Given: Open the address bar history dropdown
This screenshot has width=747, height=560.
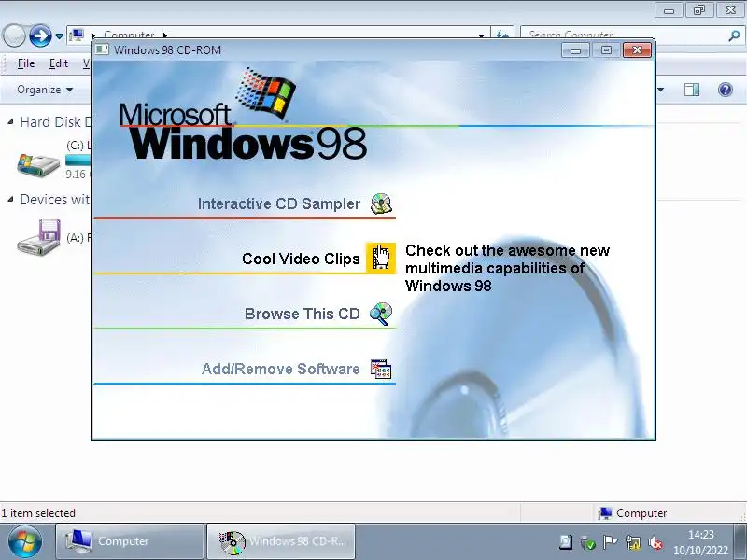Looking at the screenshot, I should click(x=481, y=35).
